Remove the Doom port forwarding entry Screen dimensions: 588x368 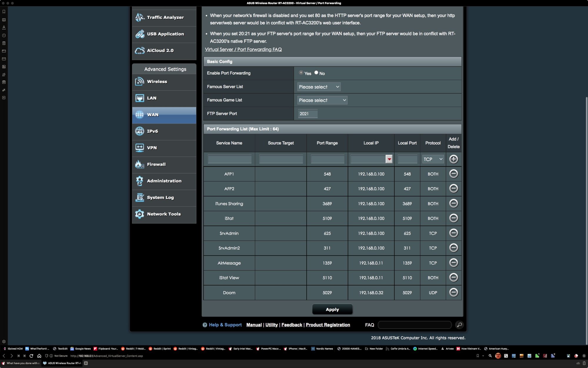(453, 292)
